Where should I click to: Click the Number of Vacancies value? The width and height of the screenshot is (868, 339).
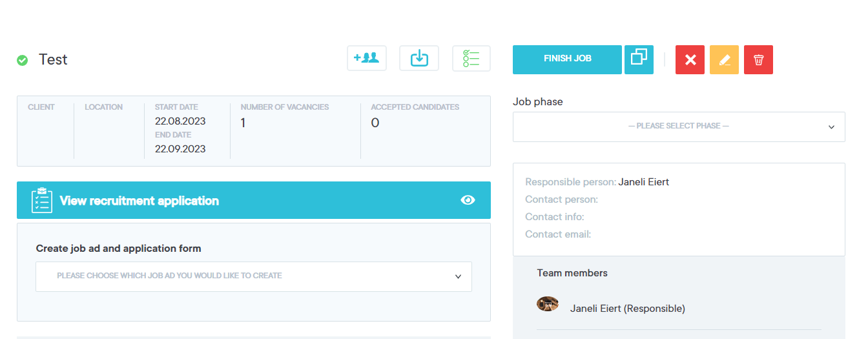(243, 123)
